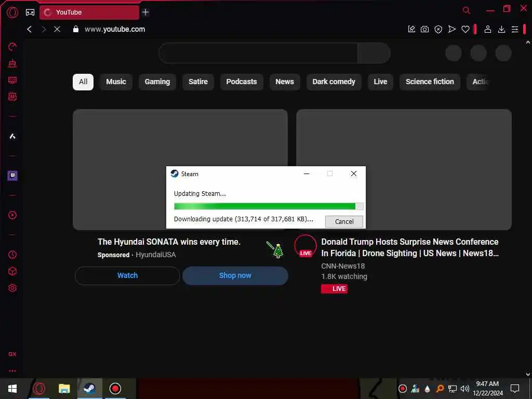
Task: Open sidebar three-dots setup menu
Action: click(12, 371)
